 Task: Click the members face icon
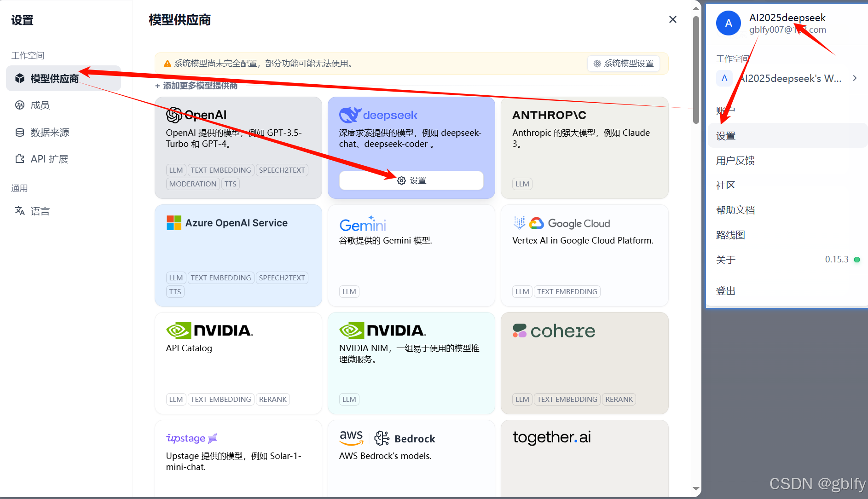pos(20,105)
